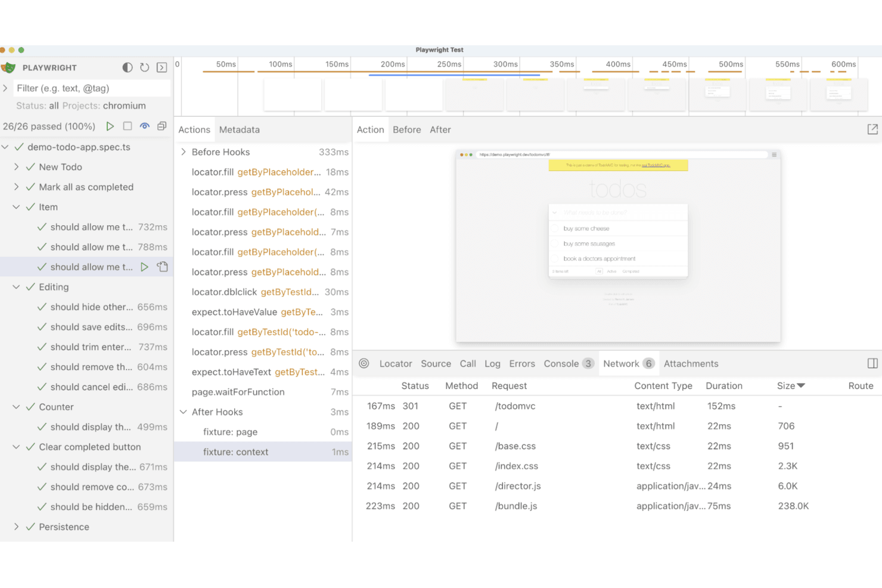Toggle the color theme icon

click(x=128, y=68)
